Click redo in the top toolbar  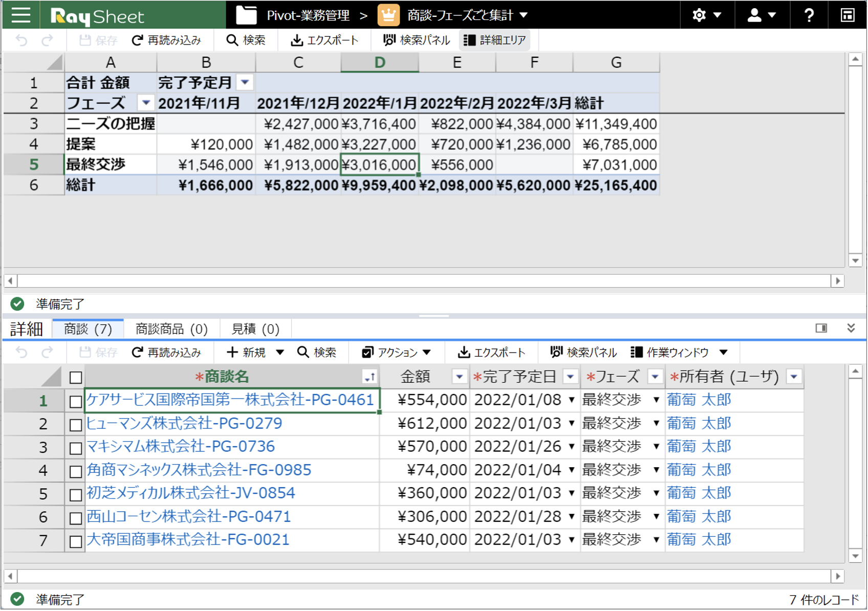[x=47, y=40]
